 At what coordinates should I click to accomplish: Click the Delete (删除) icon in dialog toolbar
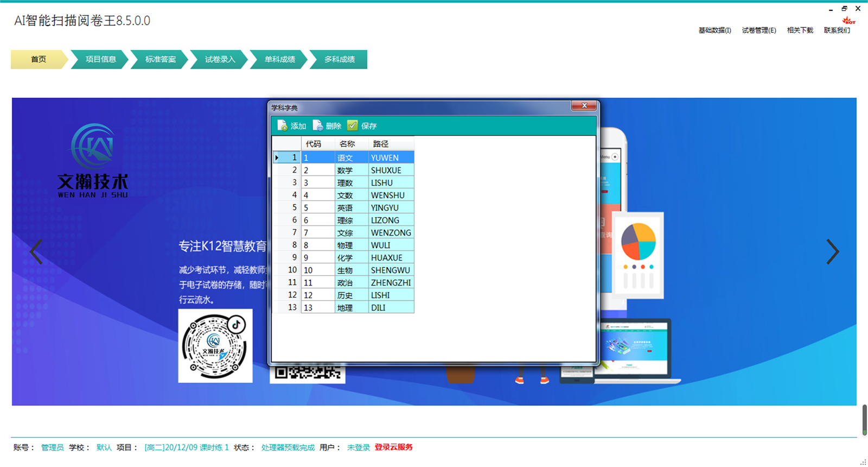(318, 125)
